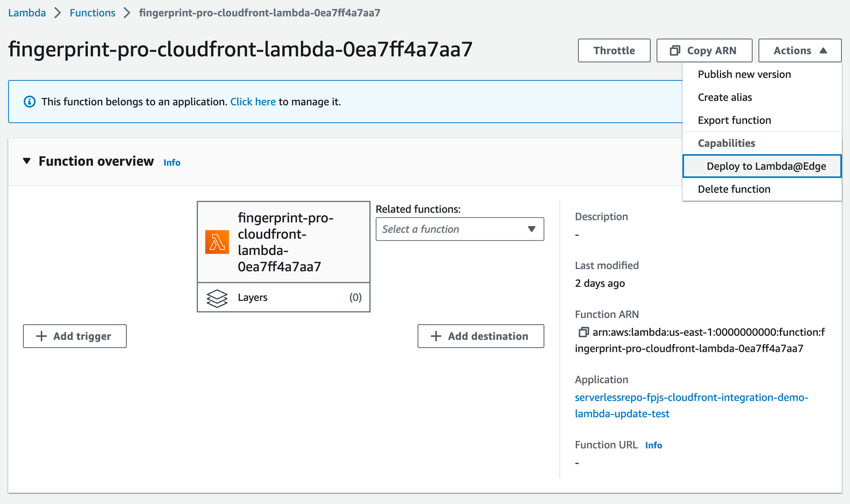Screen dimensions: 850x504
Task: Open the Click here application link
Action: 253,102
